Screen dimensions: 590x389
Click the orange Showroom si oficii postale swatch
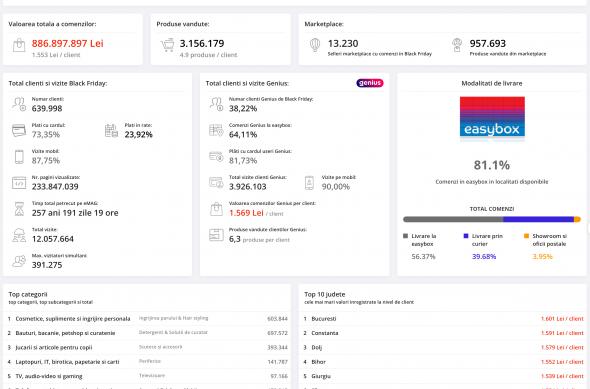[x=526, y=236]
